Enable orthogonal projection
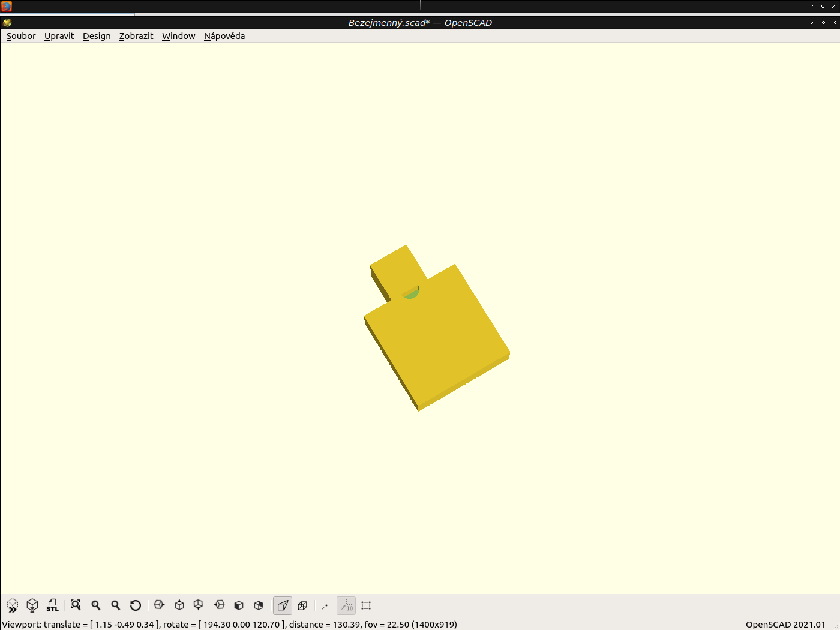This screenshot has height=630, width=840. coord(302,605)
